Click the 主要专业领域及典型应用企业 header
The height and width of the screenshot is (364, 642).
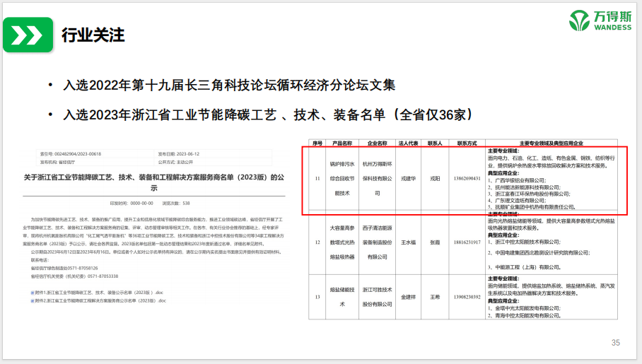click(556, 143)
